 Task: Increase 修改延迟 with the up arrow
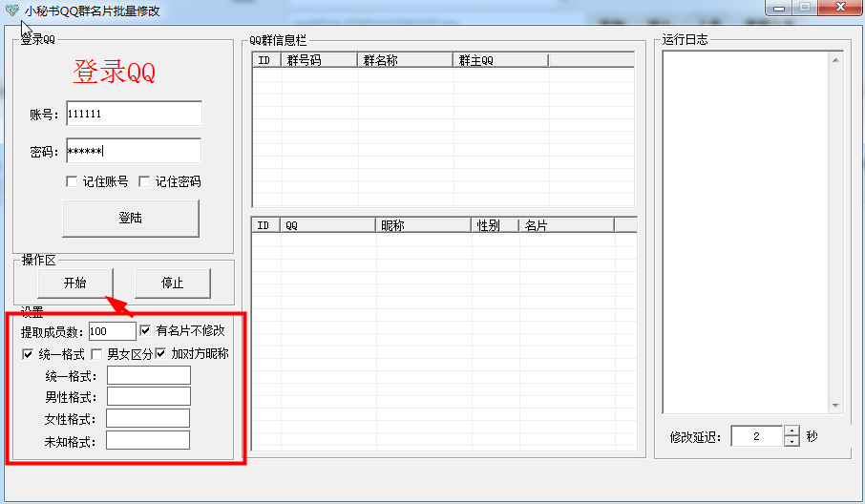pos(791,431)
